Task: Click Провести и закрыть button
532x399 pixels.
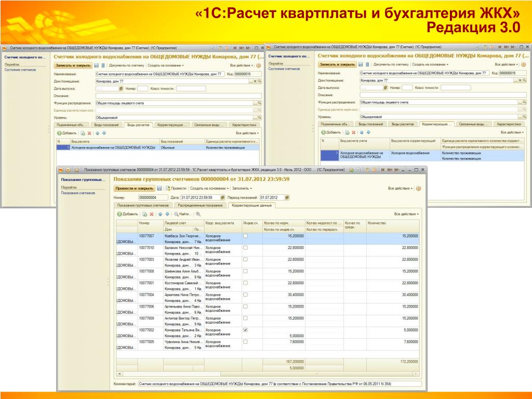Action: [x=135, y=188]
